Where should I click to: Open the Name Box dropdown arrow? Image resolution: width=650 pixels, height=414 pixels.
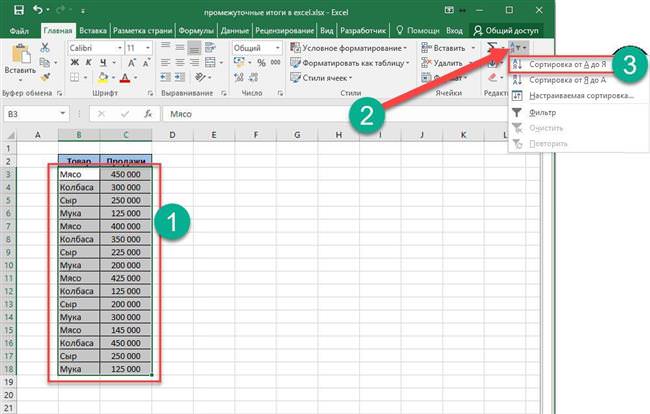[x=63, y=113]
